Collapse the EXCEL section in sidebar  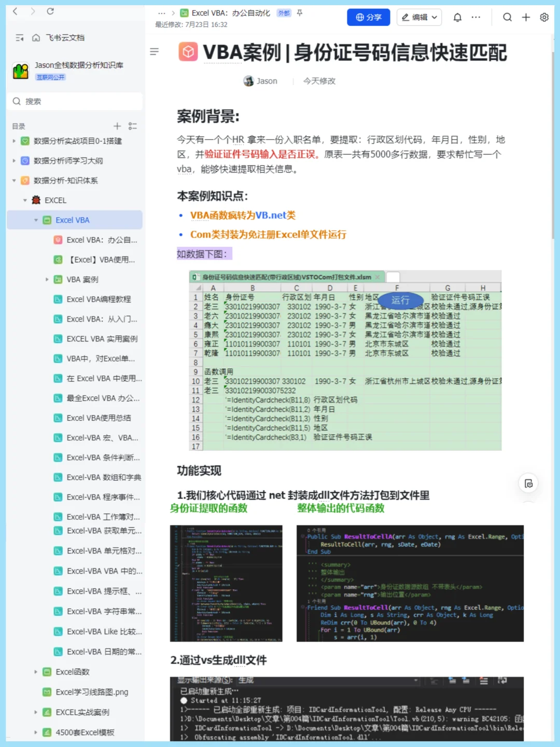coord(24,200)
